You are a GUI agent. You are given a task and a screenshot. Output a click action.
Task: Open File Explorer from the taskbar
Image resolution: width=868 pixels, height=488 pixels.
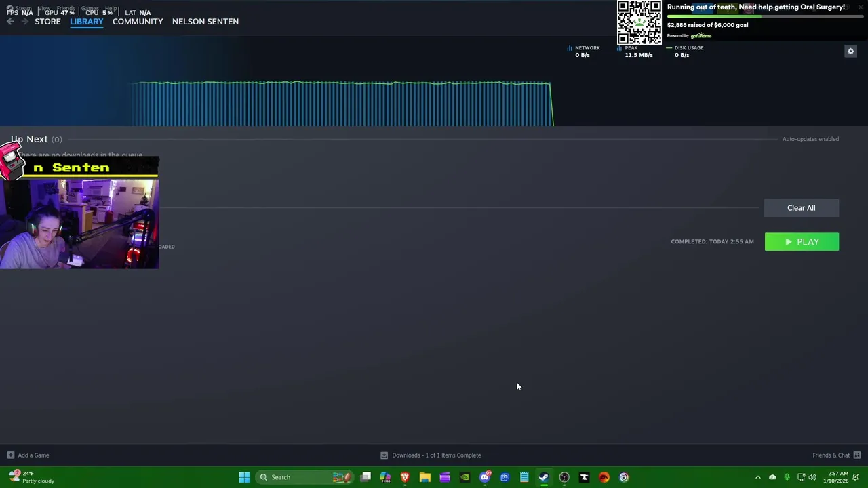(425, 477)
